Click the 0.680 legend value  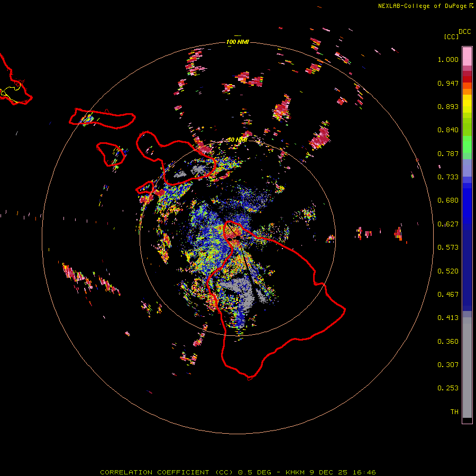point(448,200)
